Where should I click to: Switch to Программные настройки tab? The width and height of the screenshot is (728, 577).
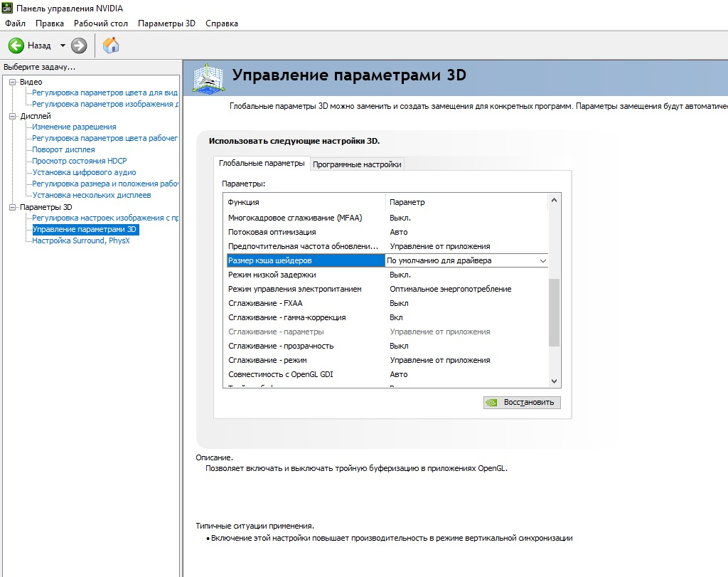(x=357, y=164)
